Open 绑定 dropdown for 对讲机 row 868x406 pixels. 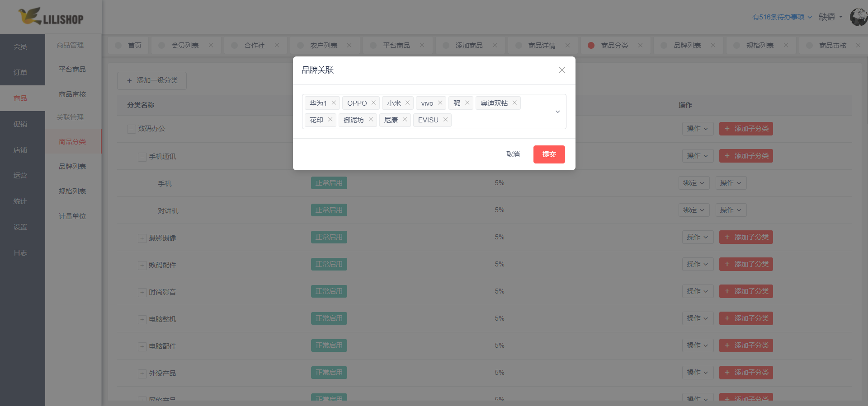[694, 210]
